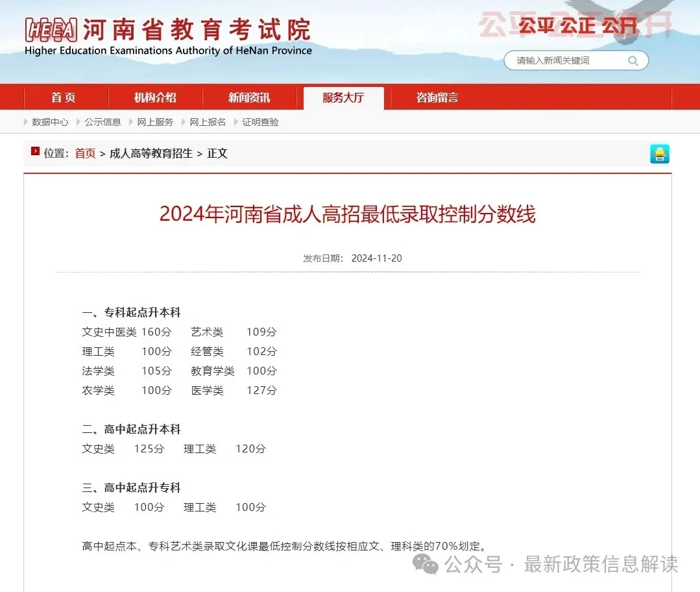This screenshot has width=700, height=592.
Task: Select the 首页 navigation tab
Action: click(x=63, y=97)
